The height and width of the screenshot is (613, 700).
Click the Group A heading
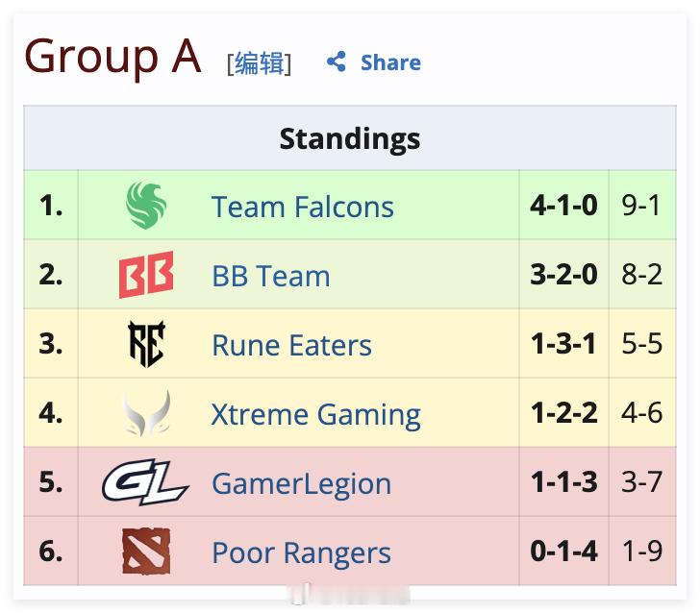[x=112, y=57]
